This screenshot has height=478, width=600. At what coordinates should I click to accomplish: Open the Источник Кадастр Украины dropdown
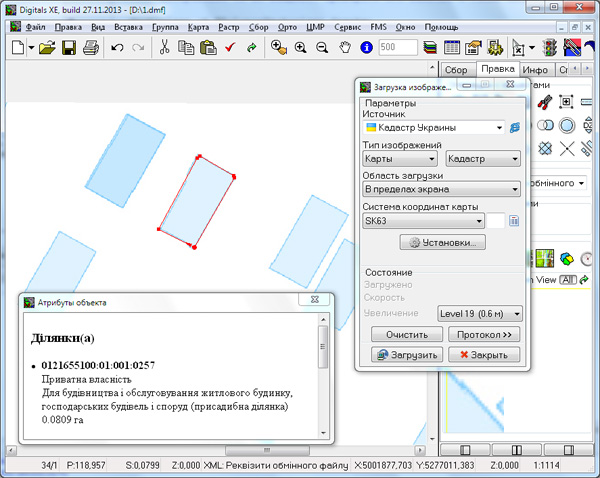(498, 128)
